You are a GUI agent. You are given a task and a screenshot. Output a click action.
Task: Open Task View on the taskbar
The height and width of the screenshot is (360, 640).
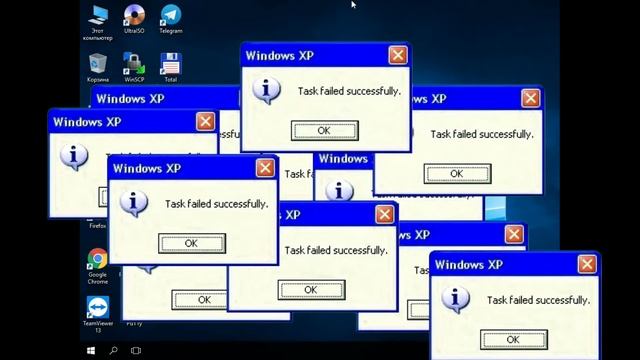[136, 351]
